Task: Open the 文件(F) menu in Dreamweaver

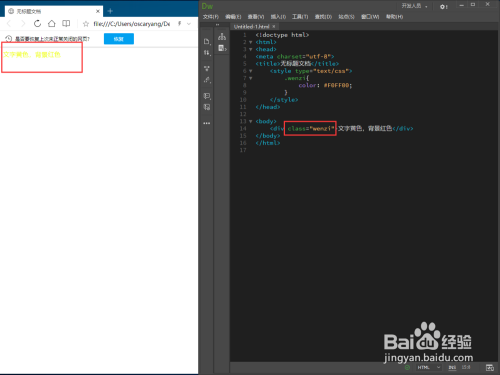Action: coord(211,17)
